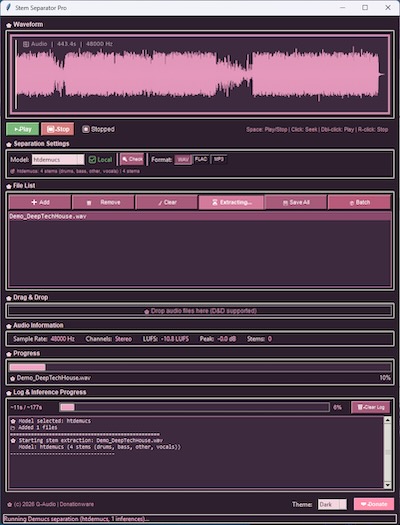Clear the log with Clear Log button

371,407
